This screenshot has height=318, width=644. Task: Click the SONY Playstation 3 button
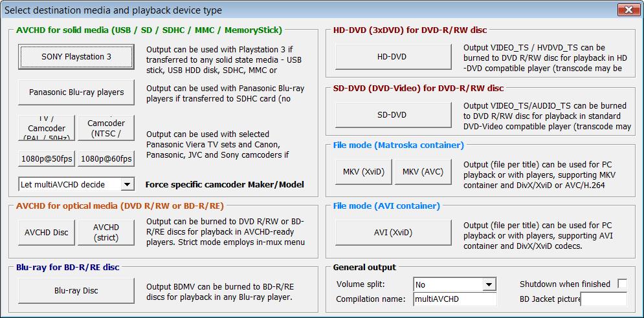tap(76, 57)
